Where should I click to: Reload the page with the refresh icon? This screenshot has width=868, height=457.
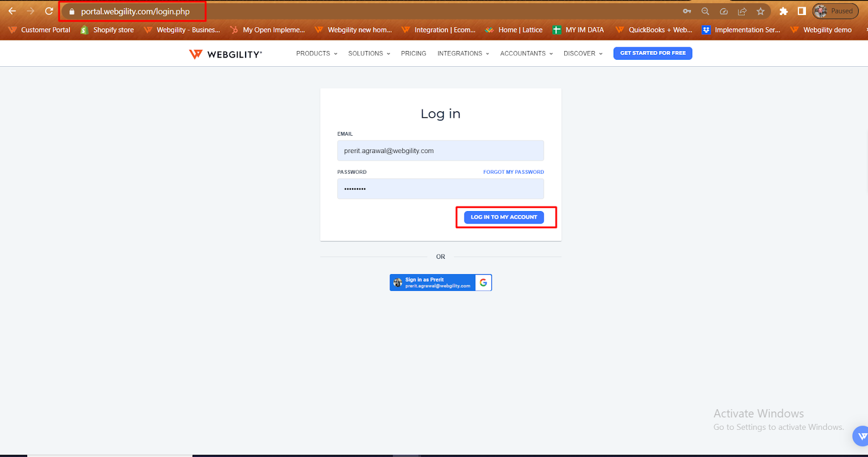(49, 11)
